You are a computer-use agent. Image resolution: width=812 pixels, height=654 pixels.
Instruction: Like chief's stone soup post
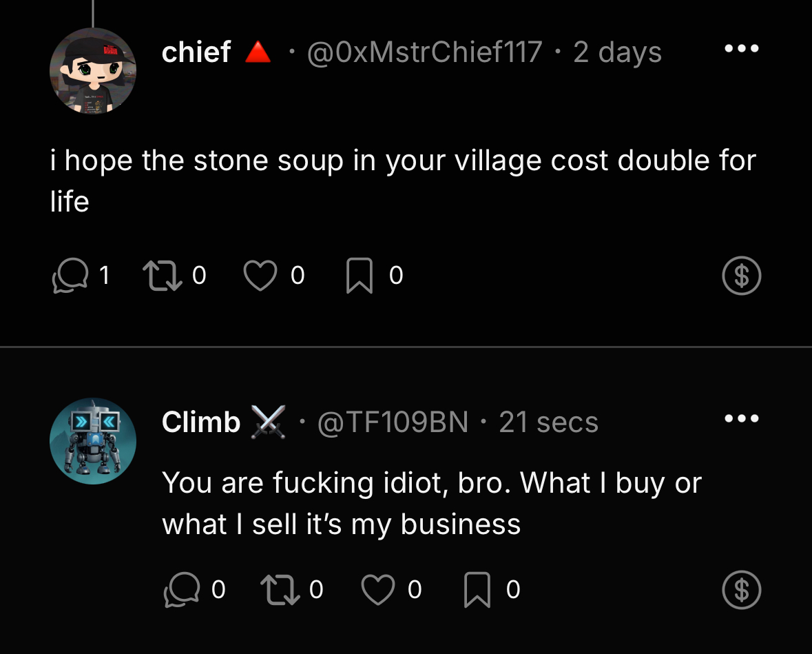click(x=261, y=276)
